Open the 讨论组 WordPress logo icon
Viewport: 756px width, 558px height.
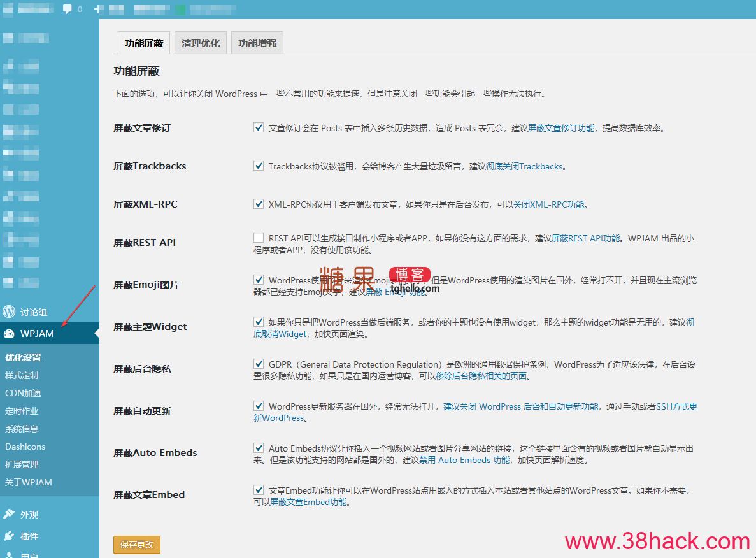[x=9, y=311]
